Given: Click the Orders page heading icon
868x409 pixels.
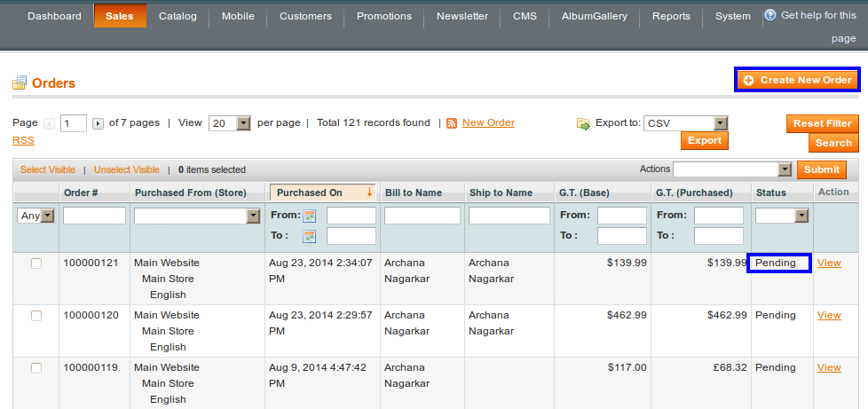Looking at the screenshot, I should 20,83.
